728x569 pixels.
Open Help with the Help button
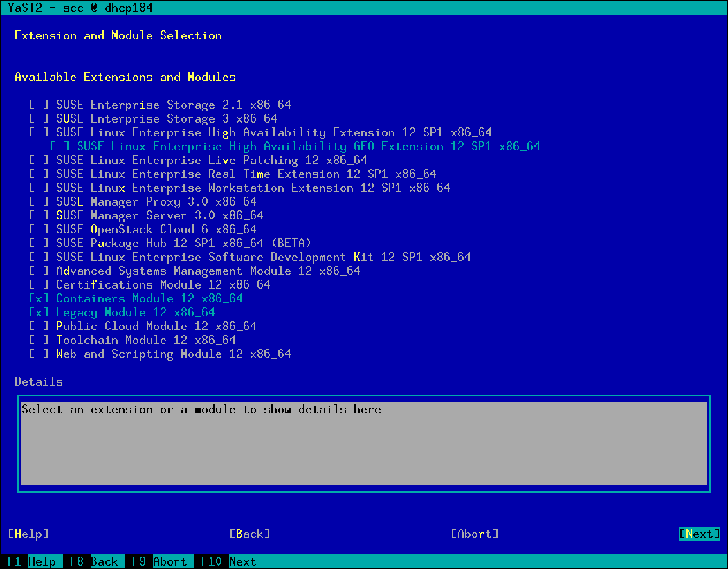click(28, 534)
